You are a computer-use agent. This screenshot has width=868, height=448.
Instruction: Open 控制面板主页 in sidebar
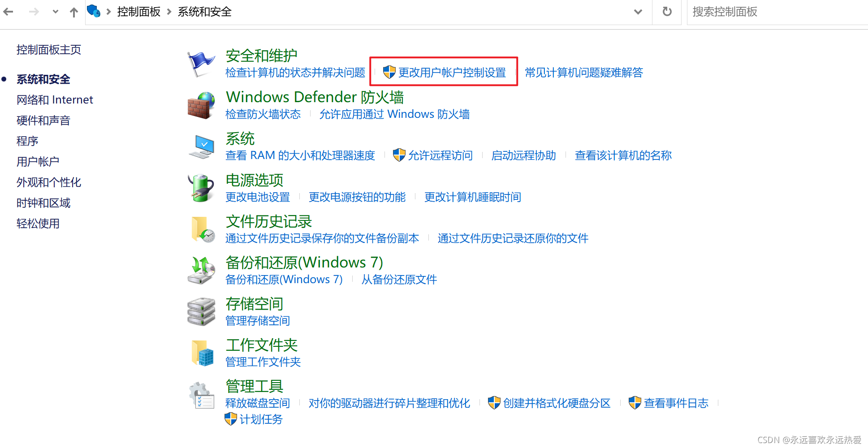coord(49,50)
